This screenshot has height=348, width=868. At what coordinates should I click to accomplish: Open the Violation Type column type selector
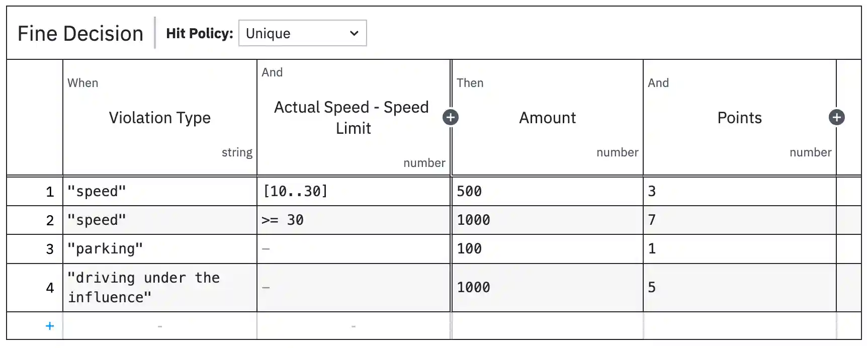pyautogui.click(x=237, y=152)
